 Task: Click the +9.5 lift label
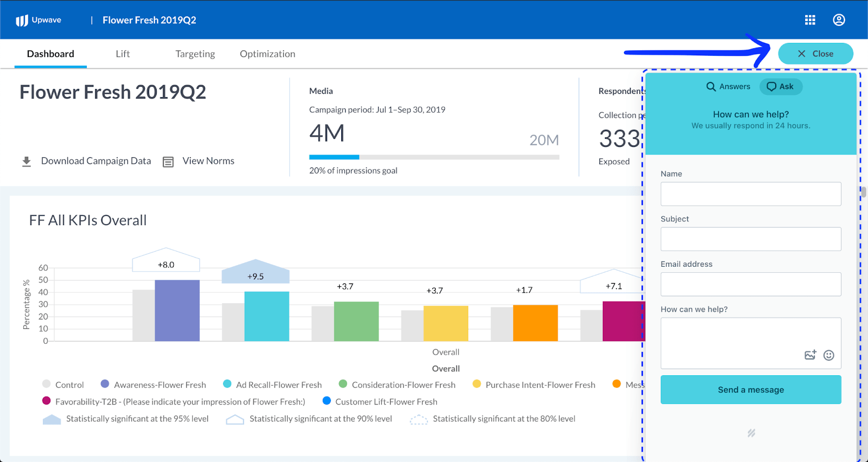pos(256,276)
